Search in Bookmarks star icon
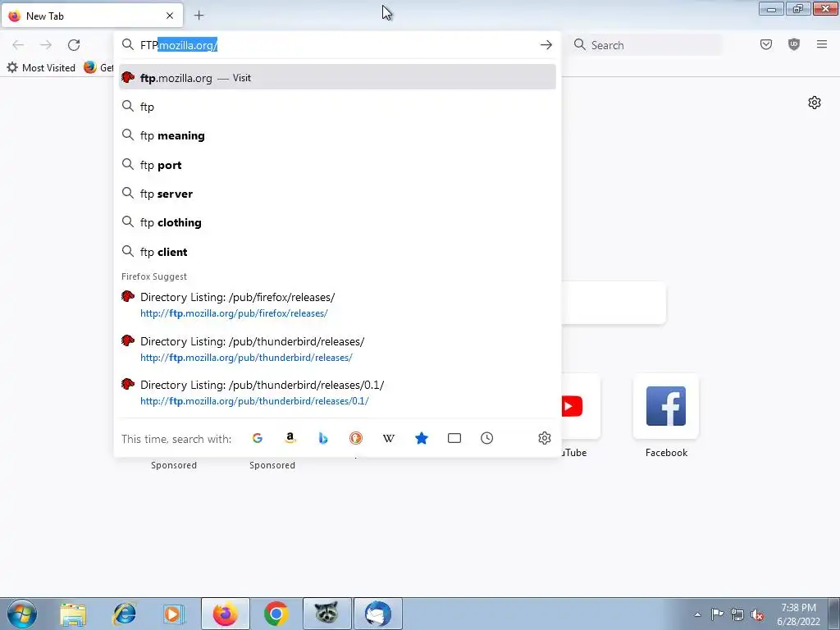This screenshot has width=840, height=630. tap(422, 438)
